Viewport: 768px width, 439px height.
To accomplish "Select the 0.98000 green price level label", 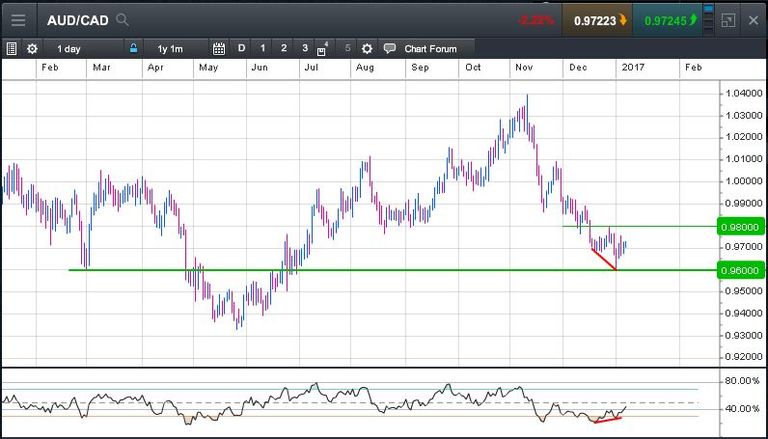I will click(741, 227).
